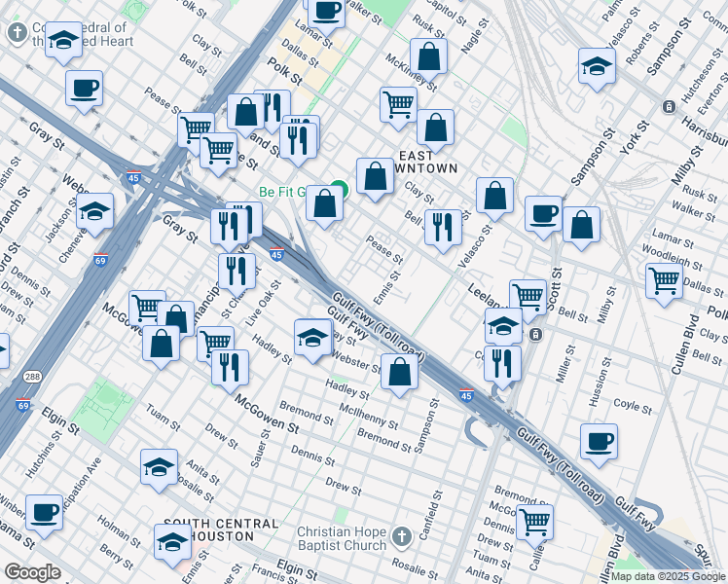Select the shopping cart marker beside Dallas St on right
This screenshot has width=728, height=584.
664,280
